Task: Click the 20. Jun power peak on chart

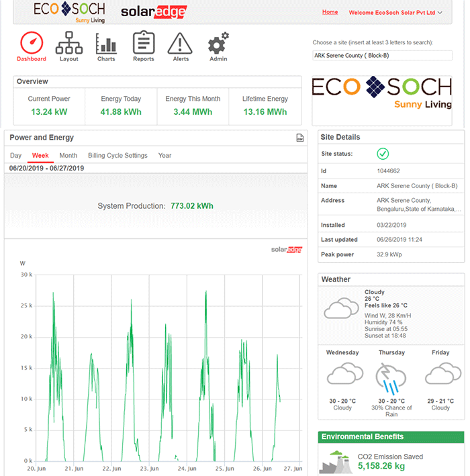Action: pos(53,293)
